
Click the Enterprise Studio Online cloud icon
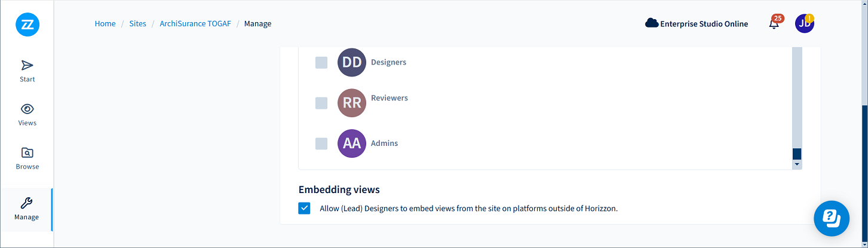tap(651, 24)
